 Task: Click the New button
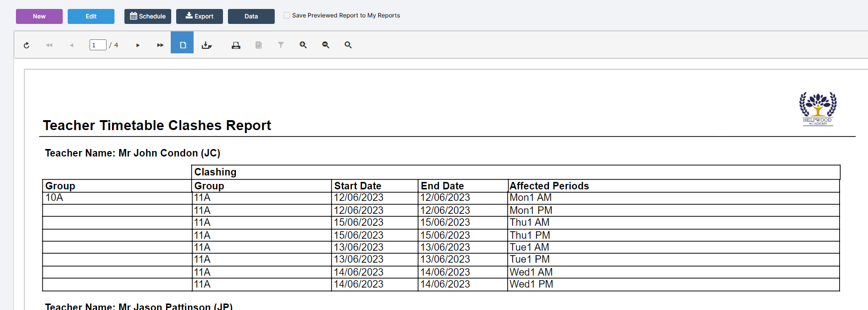tap(39, 16)
